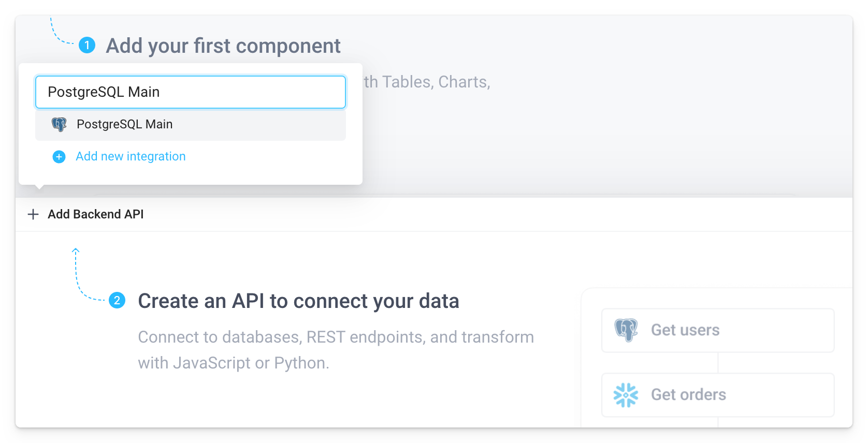Click the Add Backend API option
This screenshot has width=868, height=443.
coord(95,214)
